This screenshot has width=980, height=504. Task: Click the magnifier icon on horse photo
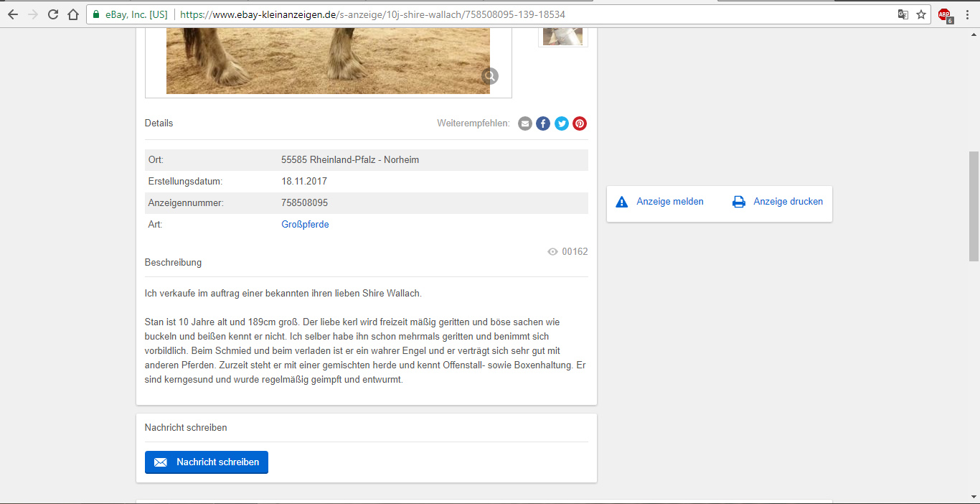point(490,76)
